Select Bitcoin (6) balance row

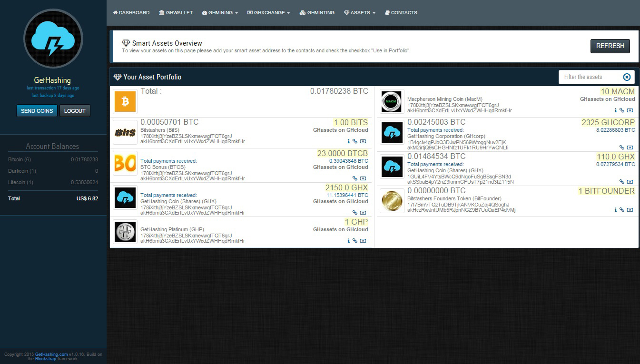coord(53,159)
